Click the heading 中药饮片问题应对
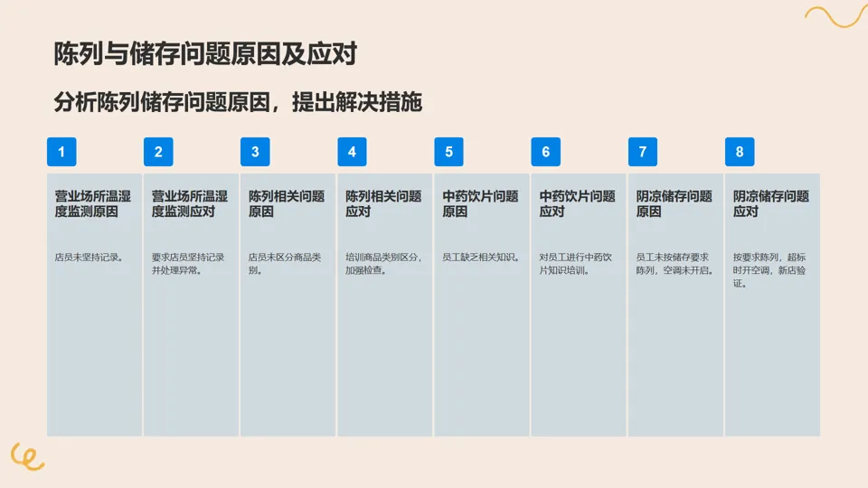 click(x=577, y=203)
